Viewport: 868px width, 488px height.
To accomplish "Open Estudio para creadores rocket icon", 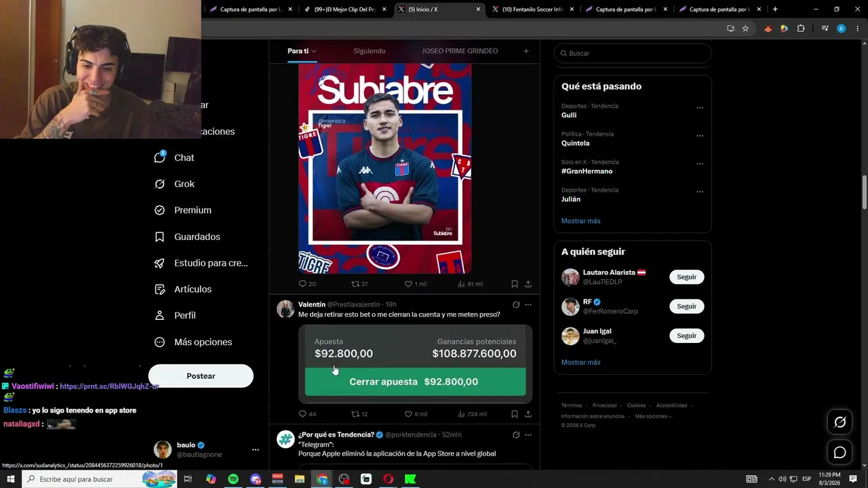I will pyautogui.click(x=159, y=263).
